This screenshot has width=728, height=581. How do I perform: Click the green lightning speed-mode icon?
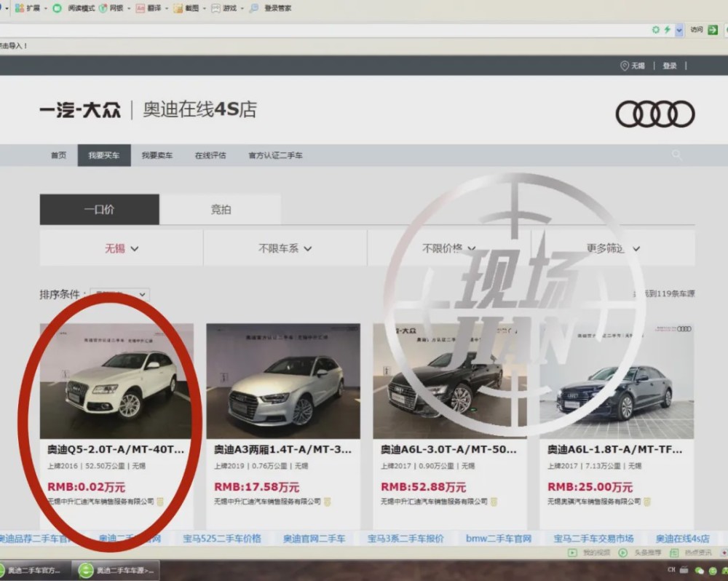(x=667, y=30)
